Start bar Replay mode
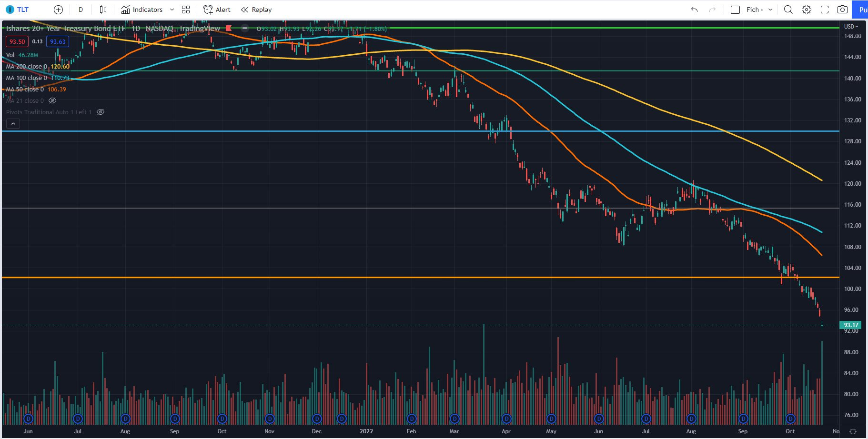868x439 pixels. pos(256,10)
